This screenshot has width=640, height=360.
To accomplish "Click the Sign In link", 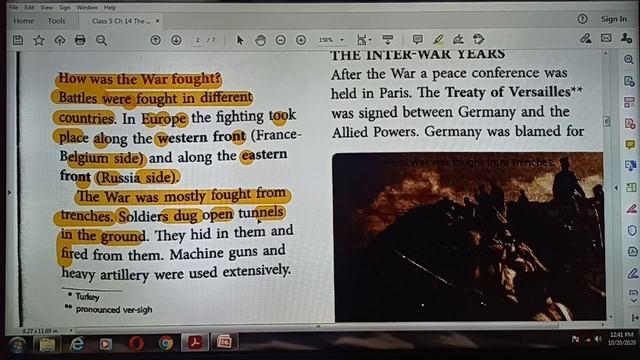I will tap(613, 19).
